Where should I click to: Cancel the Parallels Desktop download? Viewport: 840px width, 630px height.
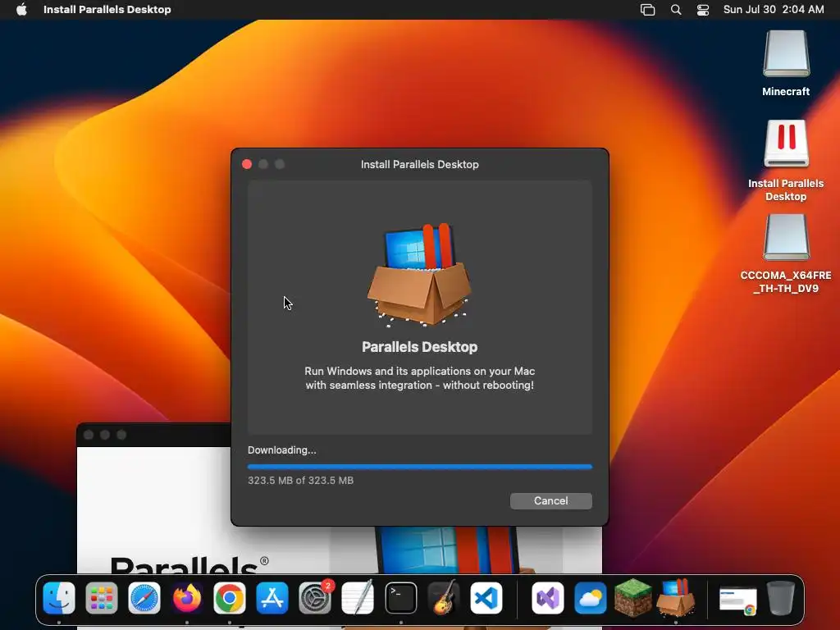point(550,501)
